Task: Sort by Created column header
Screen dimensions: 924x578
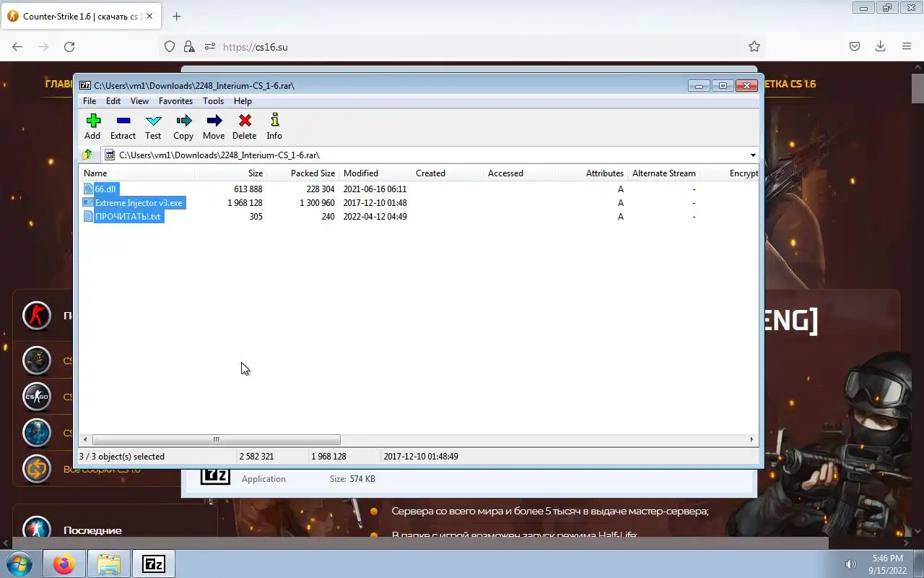Action: [447, 173]
